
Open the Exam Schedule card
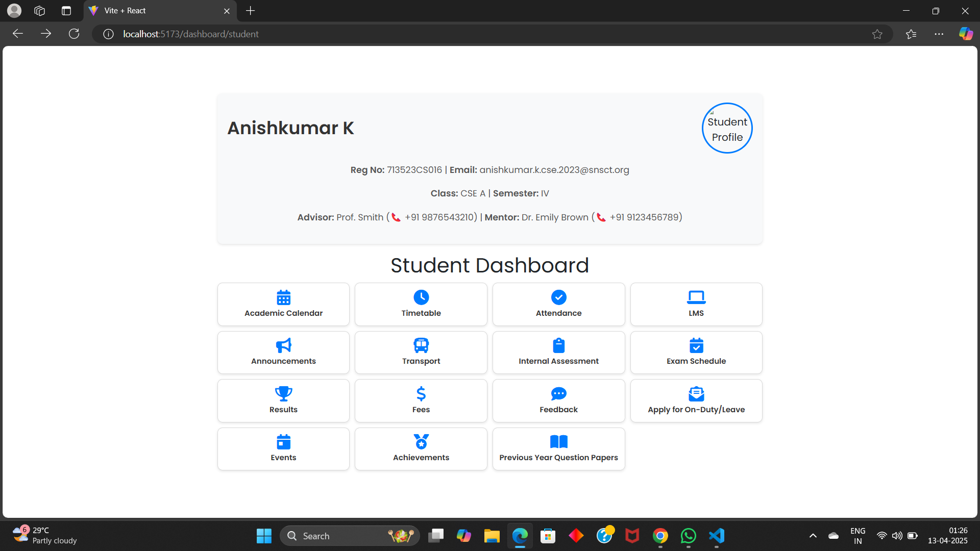[x=696, y=353]
